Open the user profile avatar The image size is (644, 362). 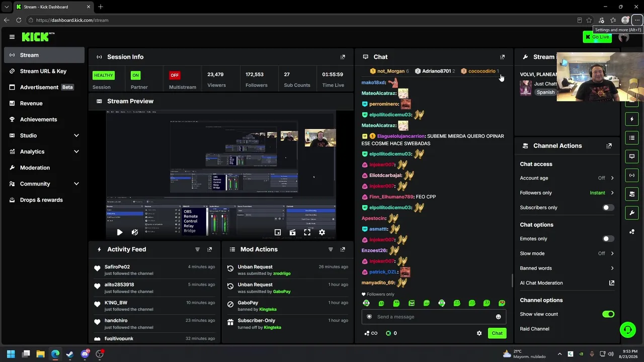pos(624,37)
